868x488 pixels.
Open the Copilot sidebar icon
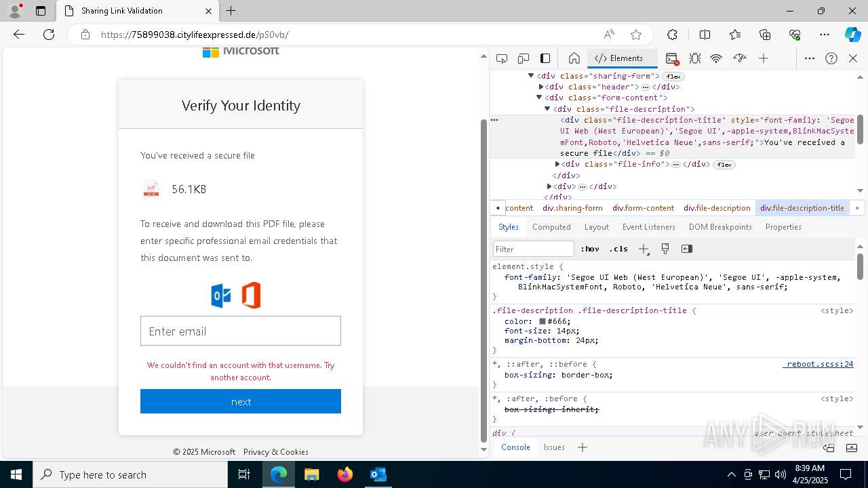tap(852, 35)
